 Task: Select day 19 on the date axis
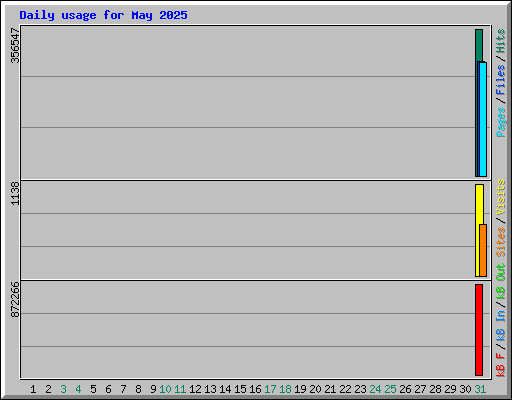click(300, 389)
